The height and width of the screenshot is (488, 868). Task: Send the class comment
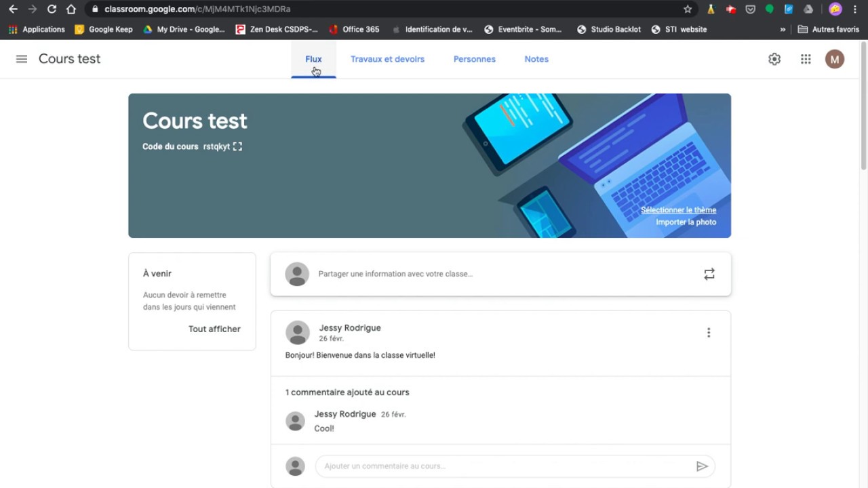[702, 466]
